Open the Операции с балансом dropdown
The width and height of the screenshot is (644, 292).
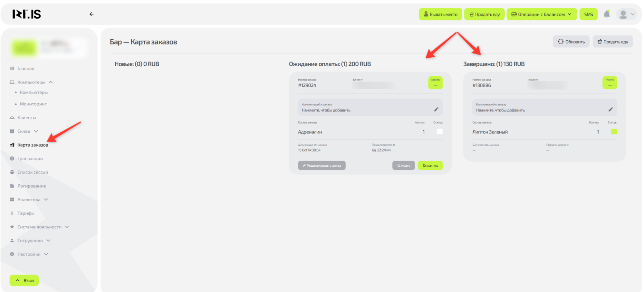tap(542, 14)
